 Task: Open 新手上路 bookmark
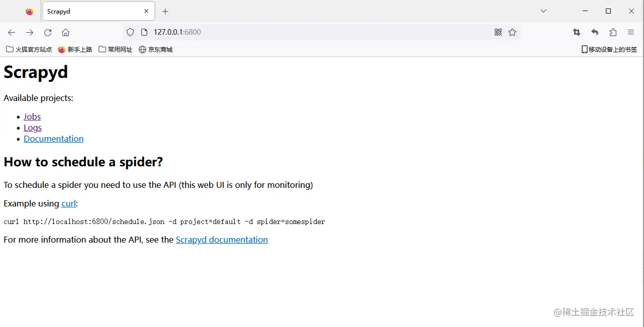75,49
